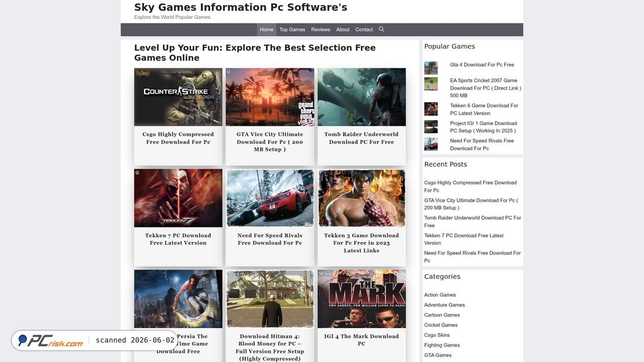Click small Need For Speed Rivals sidebar icon
Image resolution: width=644 pixels, height=362 pixels.
click(x=431, y=144)
